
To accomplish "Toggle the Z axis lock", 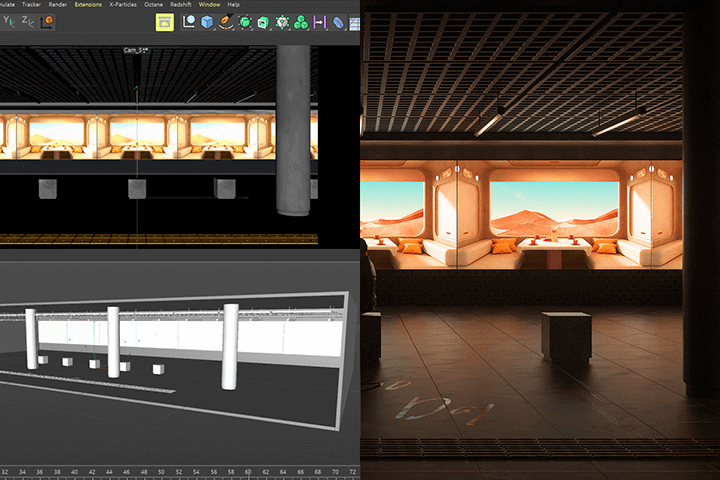I will [x=26, y=21].
